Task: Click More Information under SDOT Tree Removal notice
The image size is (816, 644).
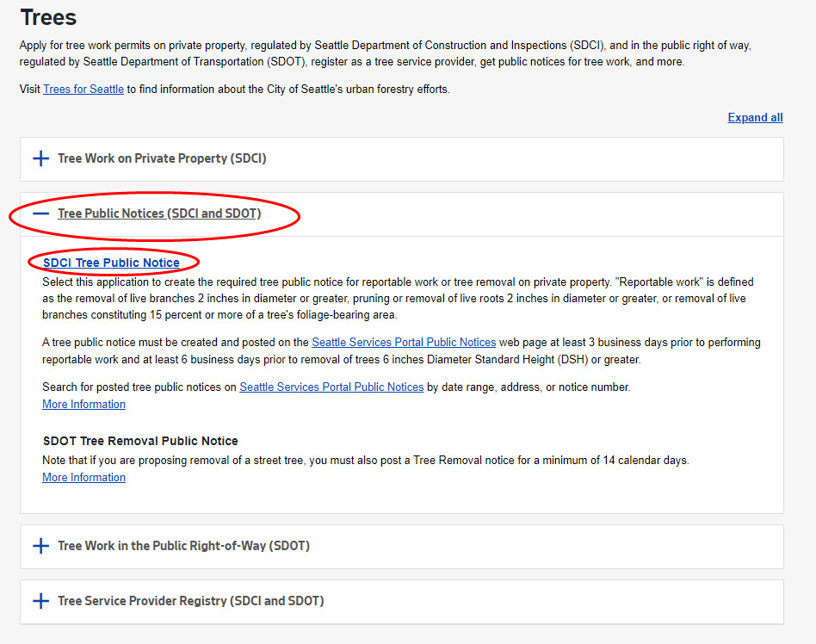Action: 83,478
